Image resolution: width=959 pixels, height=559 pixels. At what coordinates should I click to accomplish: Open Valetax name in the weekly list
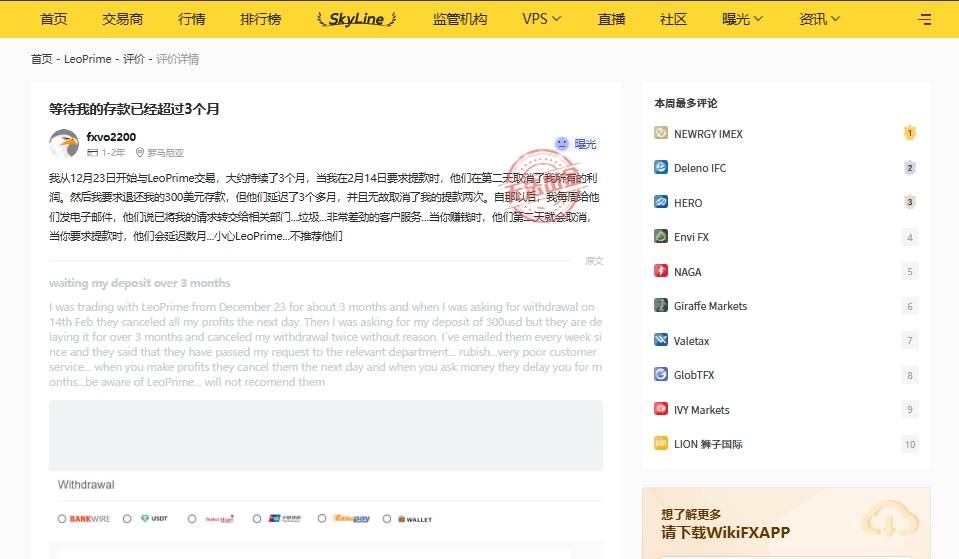[x=691, y=341]
